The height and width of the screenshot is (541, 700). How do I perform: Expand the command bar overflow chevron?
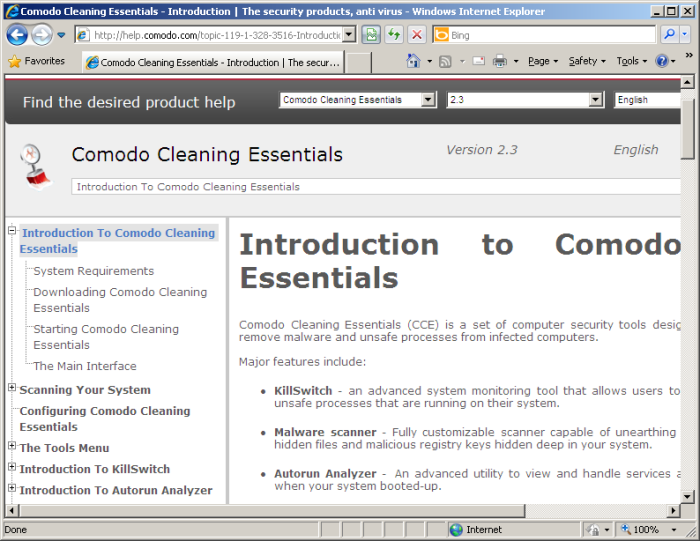point(689,55)
